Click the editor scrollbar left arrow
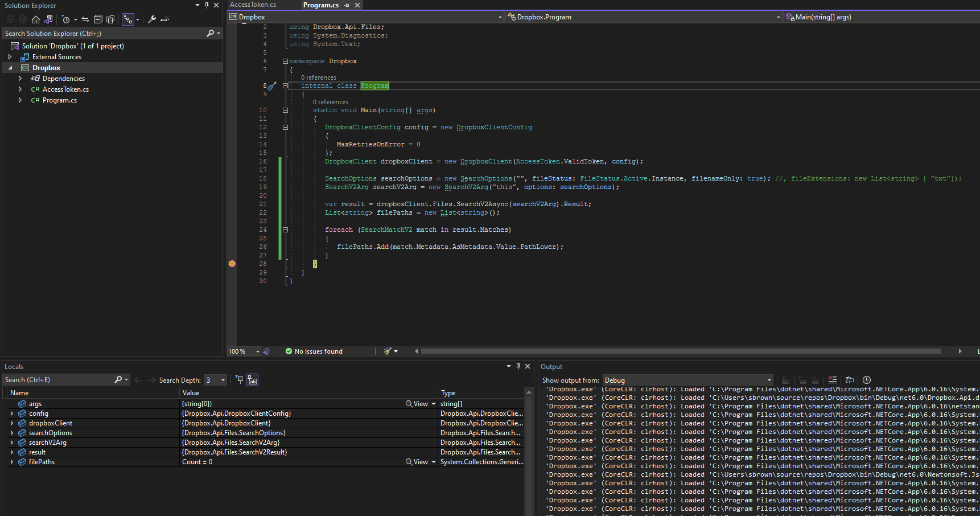The height and width of the screenshot is (516, 980). 416,351
